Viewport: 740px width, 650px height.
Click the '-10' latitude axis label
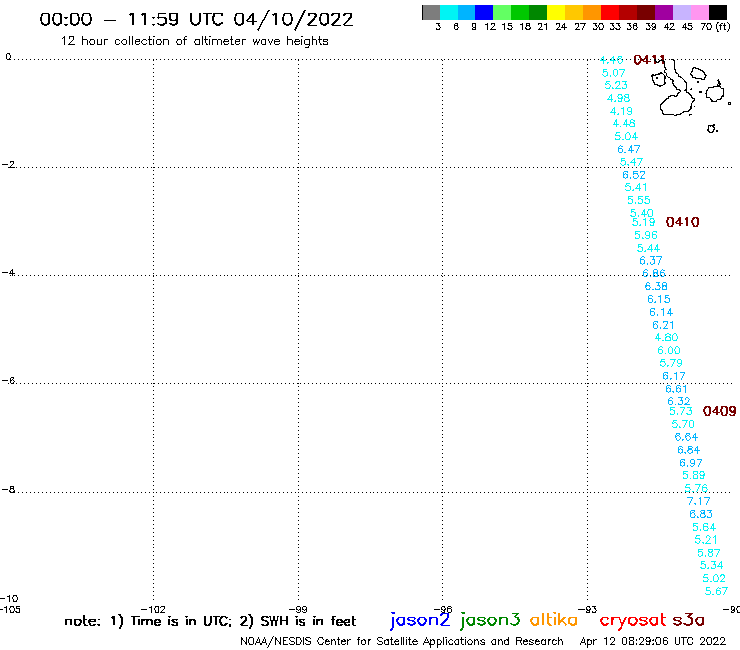(x=9, y=599)
